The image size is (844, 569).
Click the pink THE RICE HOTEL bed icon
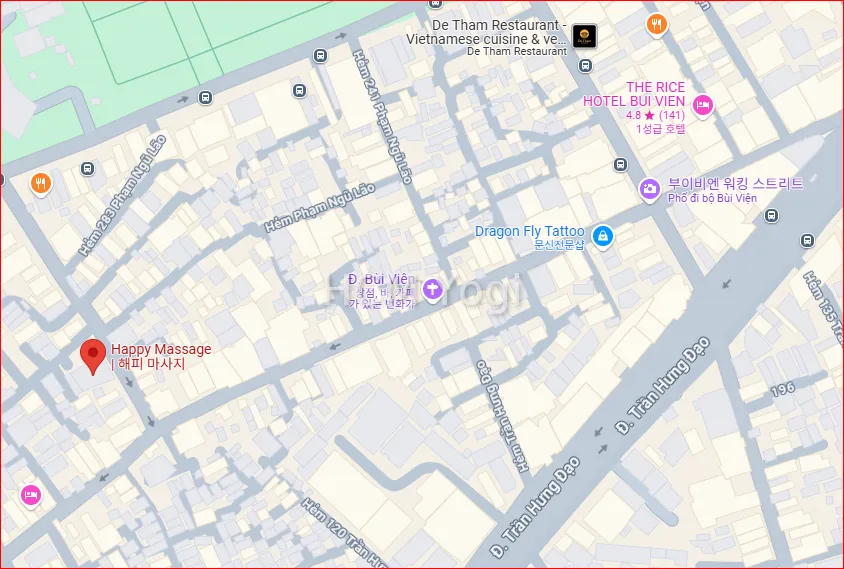(x=703, y=104)
